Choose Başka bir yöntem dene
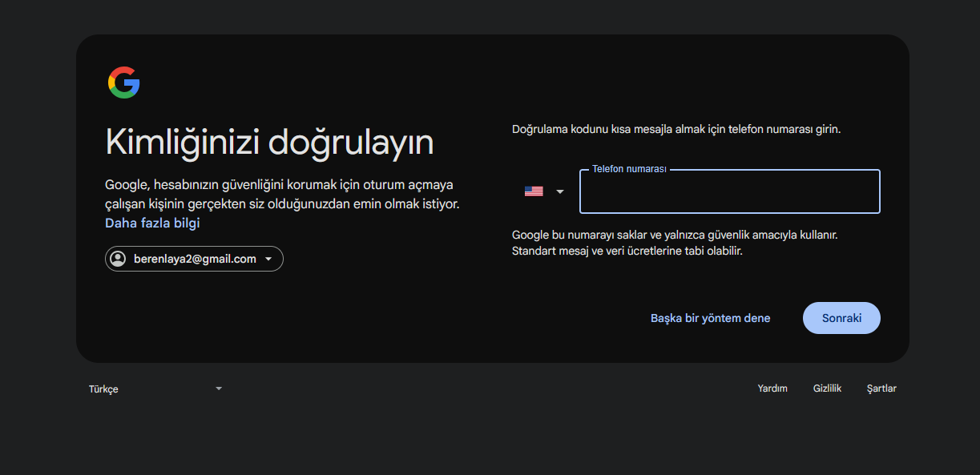This screenshot has height=475, width=980. click(x=710, y=318)
